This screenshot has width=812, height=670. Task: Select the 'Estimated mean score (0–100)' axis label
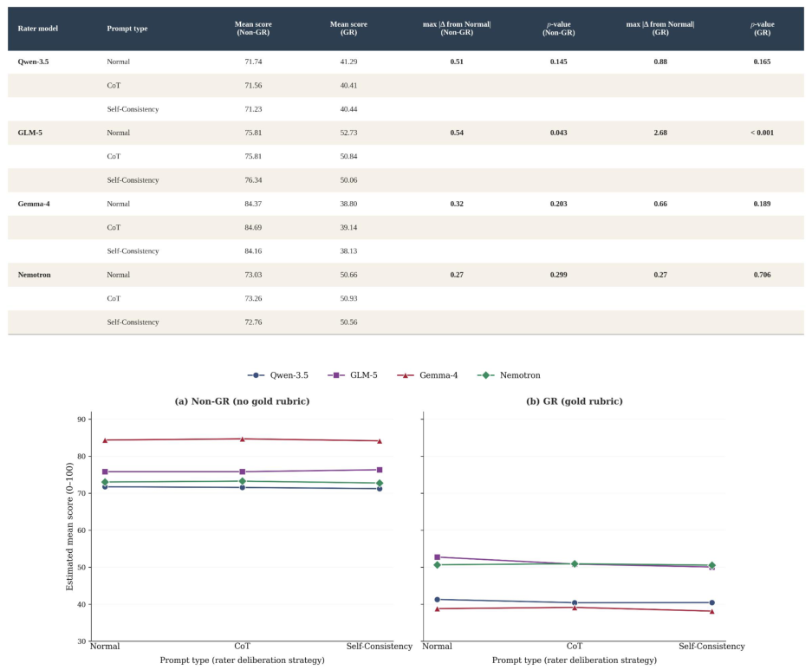click(x=70, y=527)
